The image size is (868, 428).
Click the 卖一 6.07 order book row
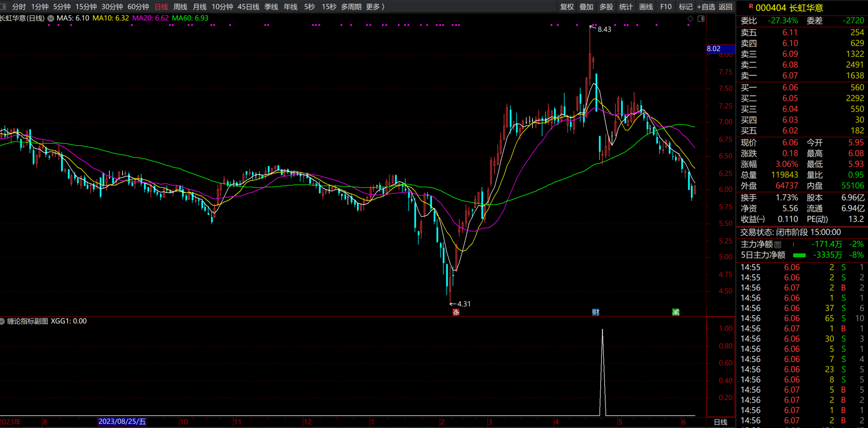(802, 76)
